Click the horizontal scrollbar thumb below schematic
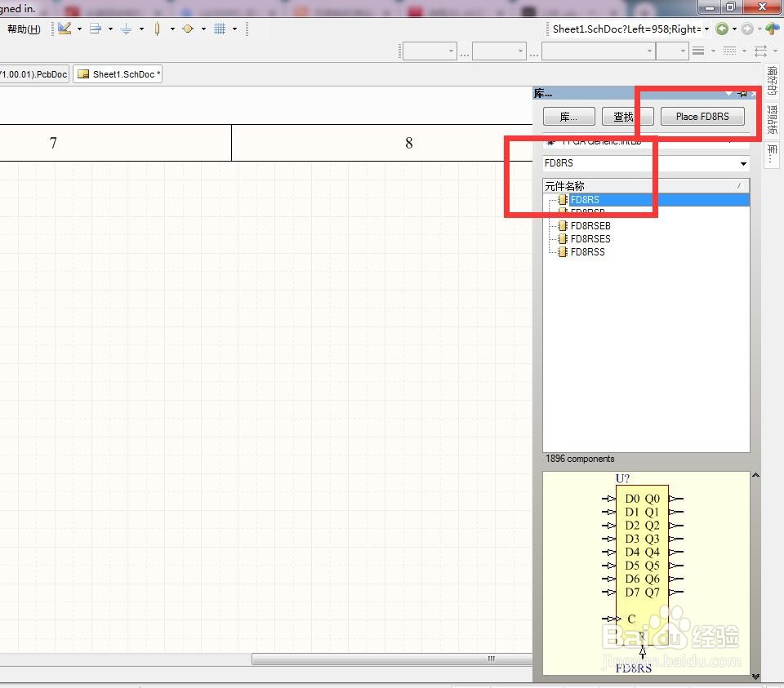 pos(392,659)
